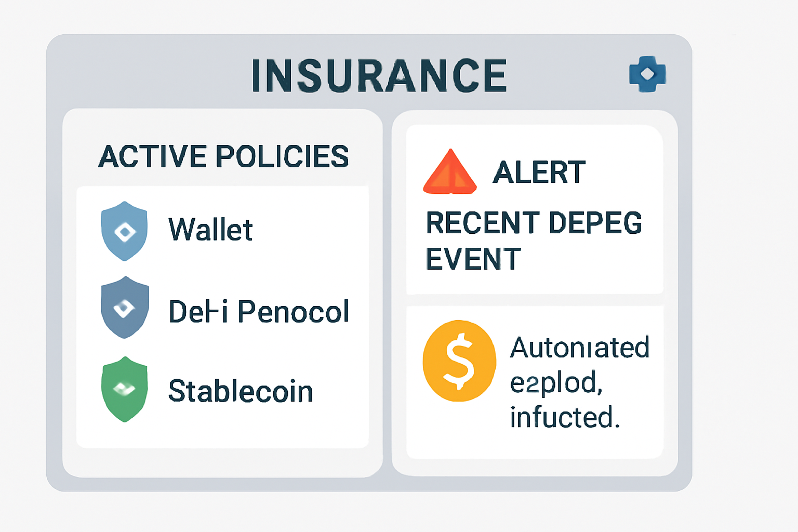Click the dark blue DeFi shield icon
Screen dimensions: 798x532
click(125, 308)
